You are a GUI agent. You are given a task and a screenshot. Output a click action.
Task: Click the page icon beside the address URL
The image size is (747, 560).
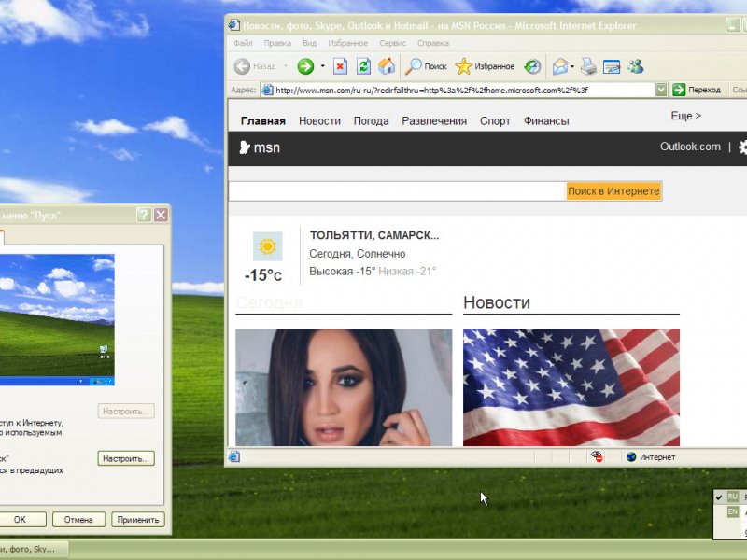coord(268,90)
